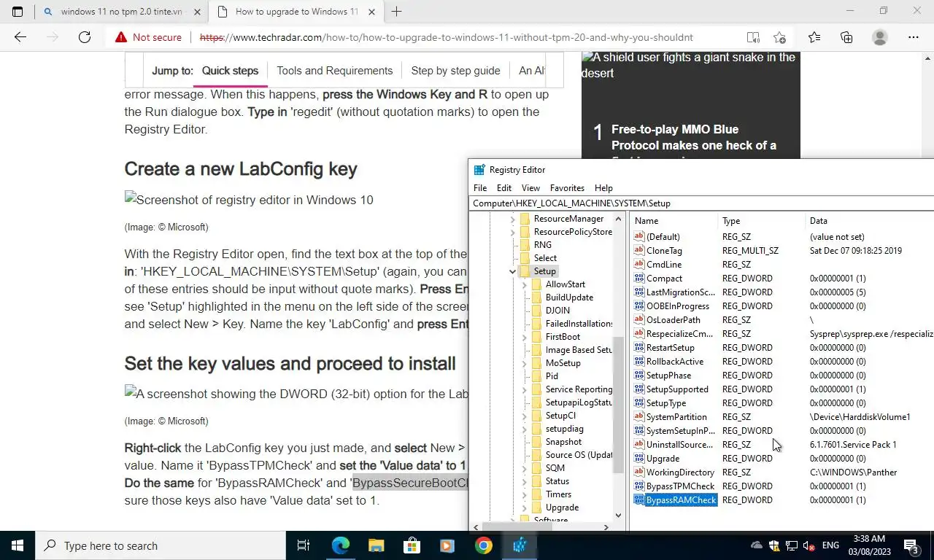The height and width of the screenshot is (560, 934).
Task: Expand the FirstBoot subkey
Action: (525, 337)
